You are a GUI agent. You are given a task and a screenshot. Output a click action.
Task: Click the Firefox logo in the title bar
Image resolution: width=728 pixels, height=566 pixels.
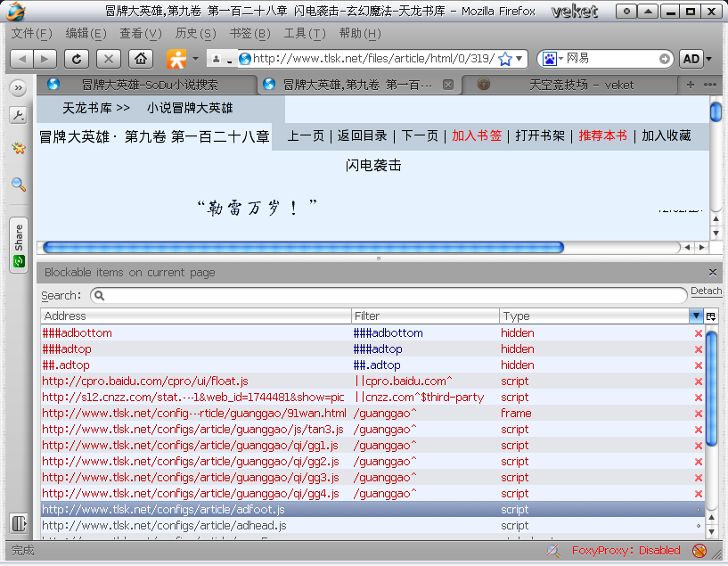click(x=17, y=12)
